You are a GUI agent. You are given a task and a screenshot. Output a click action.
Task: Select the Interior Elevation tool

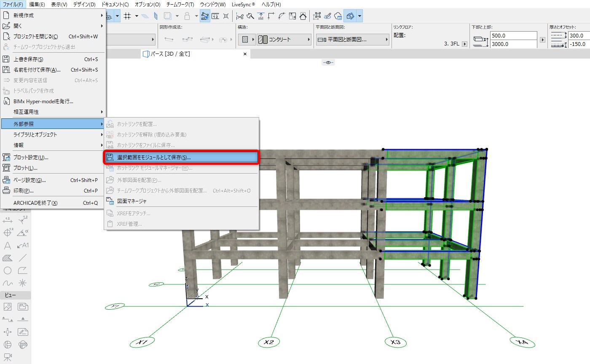(7, 332)
